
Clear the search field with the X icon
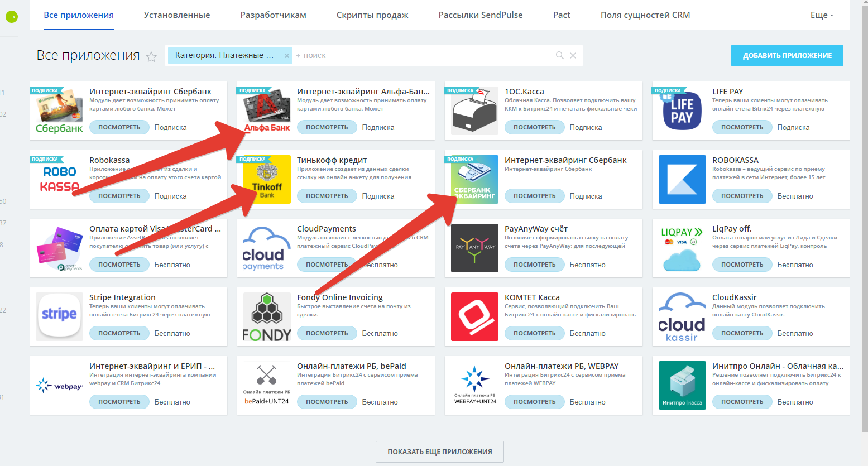click(x=573, y=55)
